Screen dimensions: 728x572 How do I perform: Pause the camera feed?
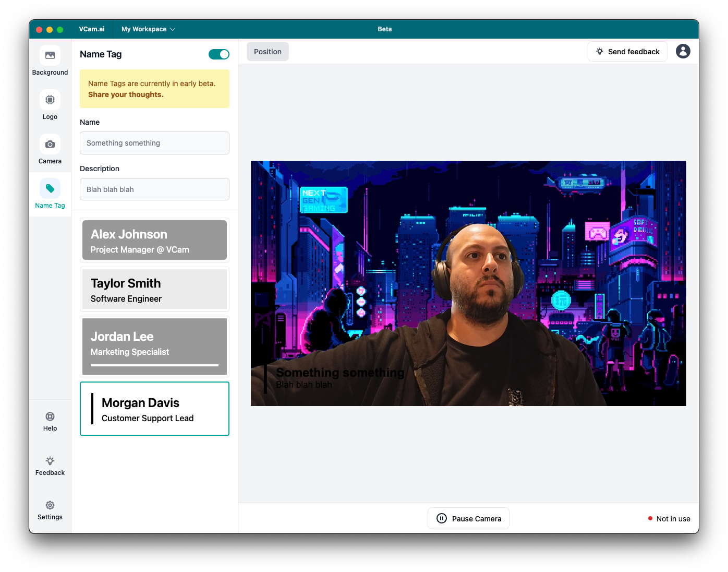[468, 518]
